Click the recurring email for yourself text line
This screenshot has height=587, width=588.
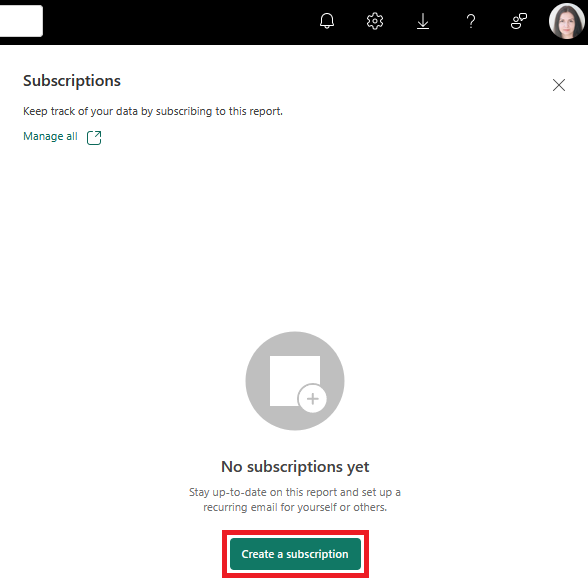pos(295,507)
